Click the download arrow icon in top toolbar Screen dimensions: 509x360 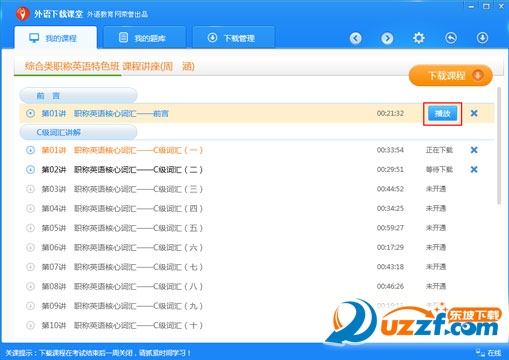pos(482,38)
